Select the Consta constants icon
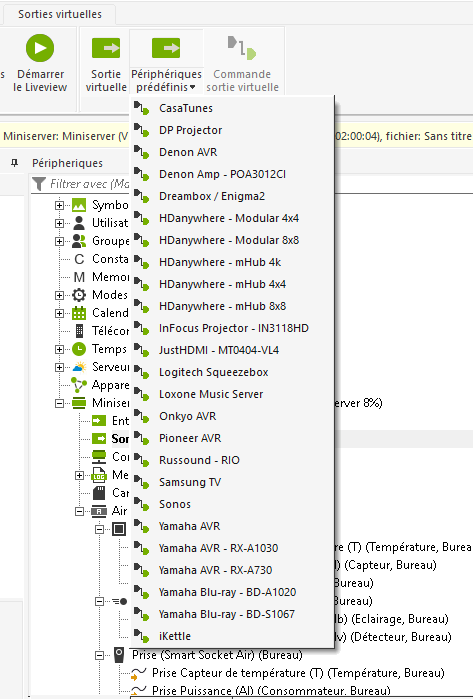Viewport: 473px width, 699px height. coord(79,259)
